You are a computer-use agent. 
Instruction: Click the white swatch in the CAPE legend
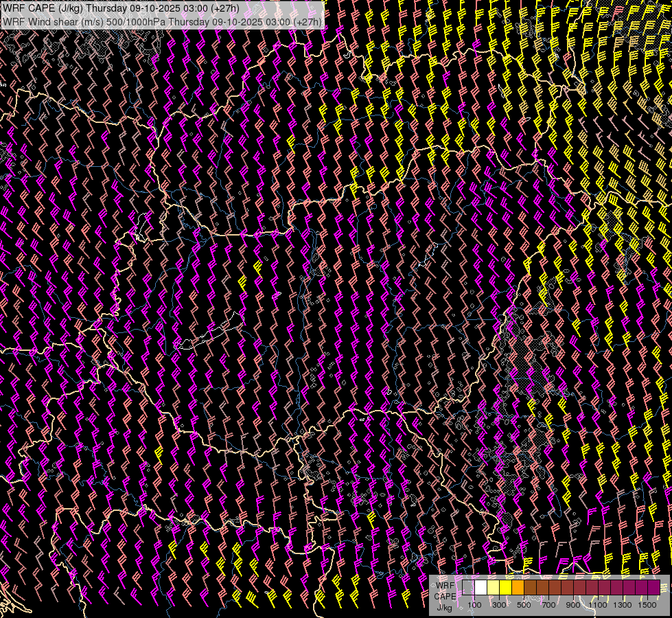click(x=480, y=588)
